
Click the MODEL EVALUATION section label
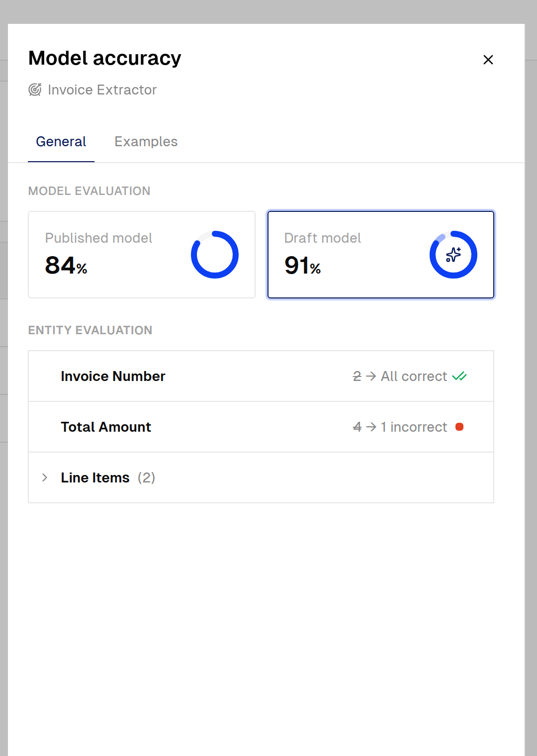89,191
